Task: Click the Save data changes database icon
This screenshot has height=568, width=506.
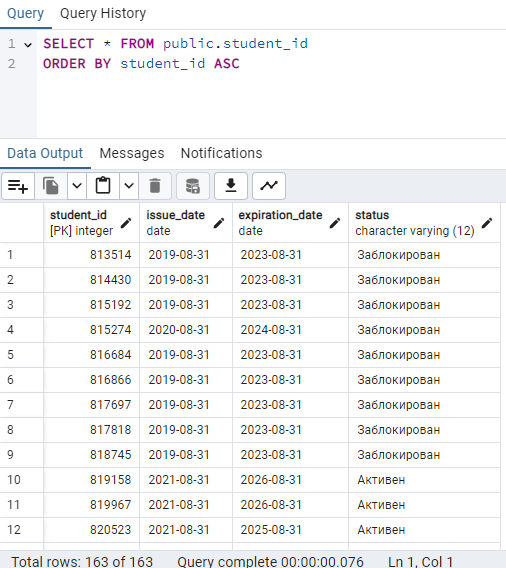Action: click(x=193, y=186)
